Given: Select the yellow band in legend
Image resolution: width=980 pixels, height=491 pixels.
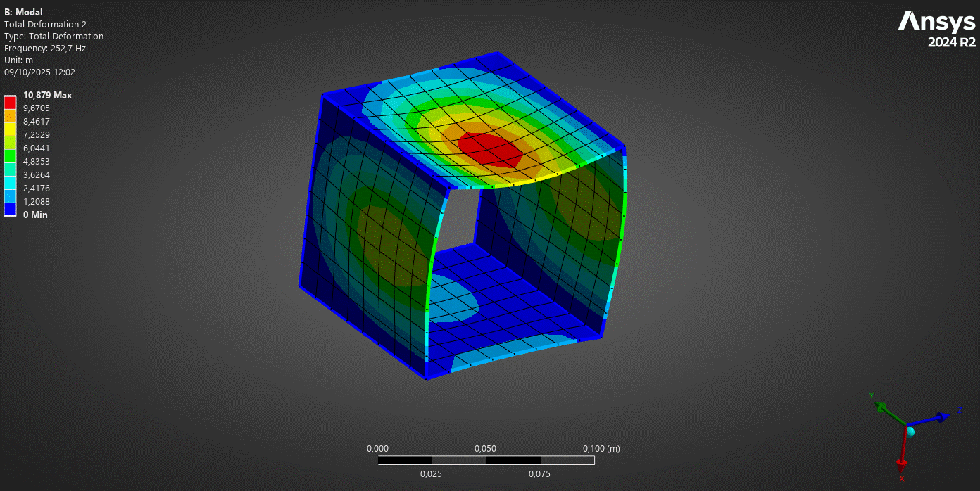Looking at the screenshot, I should click(x=10, y=129).
